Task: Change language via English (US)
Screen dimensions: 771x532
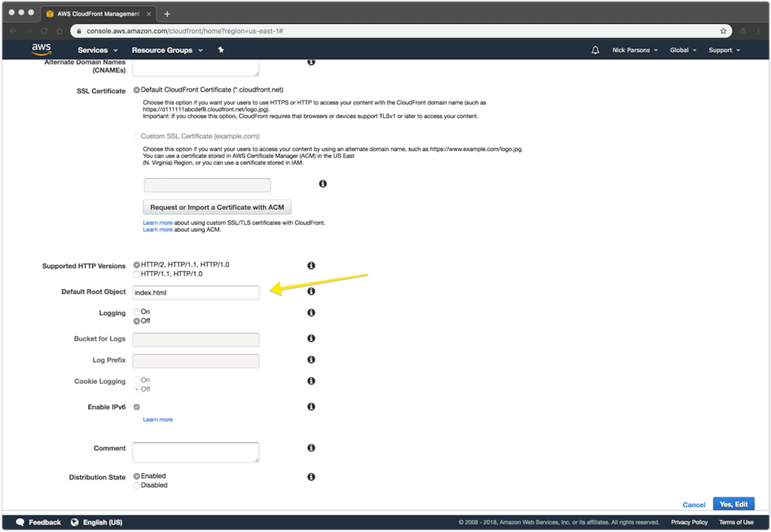Action: click(x=102, y=522)
